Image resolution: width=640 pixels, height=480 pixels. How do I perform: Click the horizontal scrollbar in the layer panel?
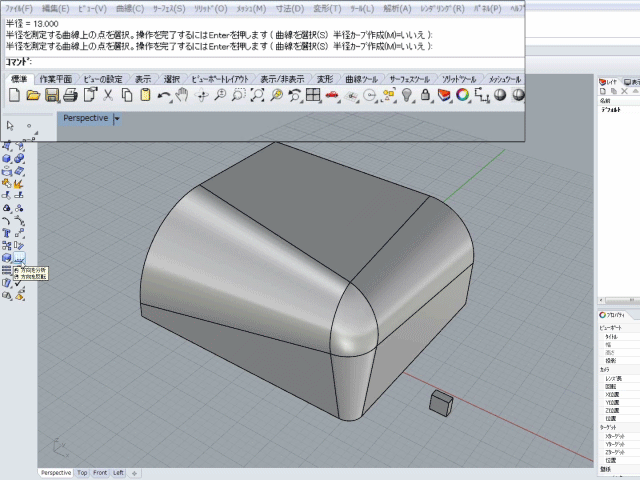tap(619, 300)
